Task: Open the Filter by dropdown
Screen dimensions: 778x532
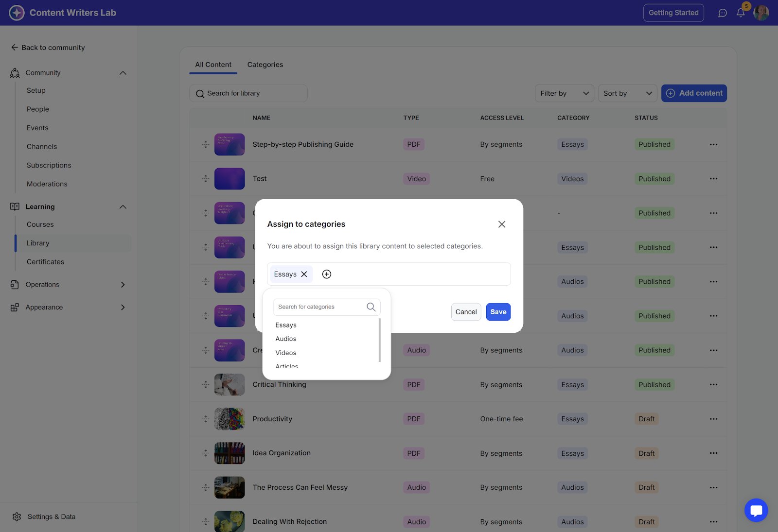Action: 564,93
